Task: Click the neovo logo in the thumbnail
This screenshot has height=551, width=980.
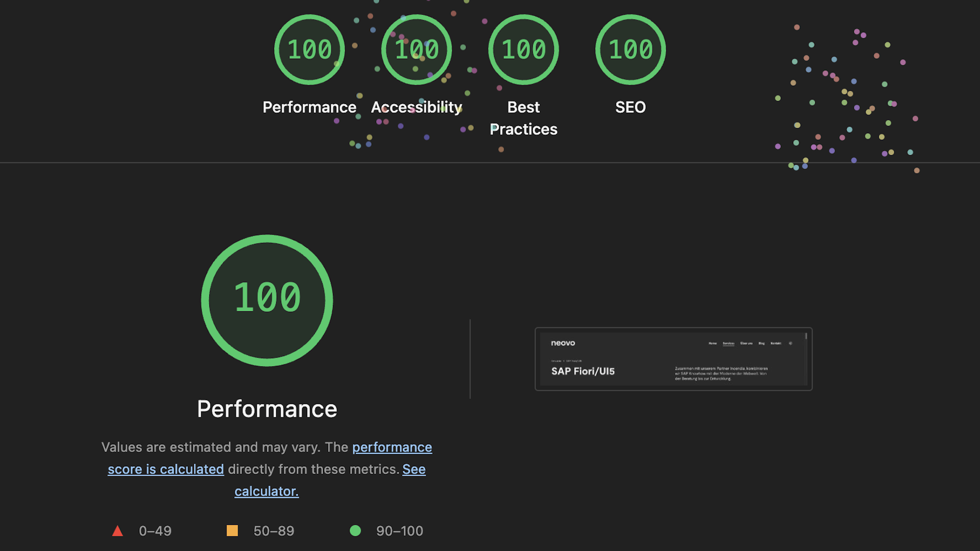Action: [563, 343]
